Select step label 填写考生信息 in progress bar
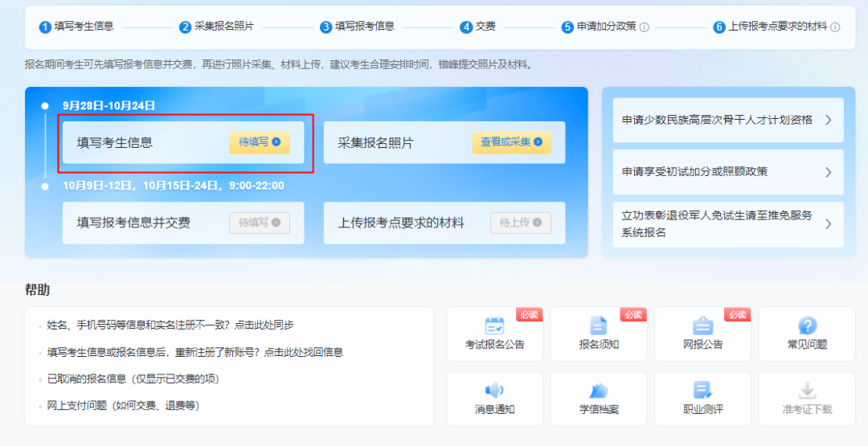 [84, 26]
